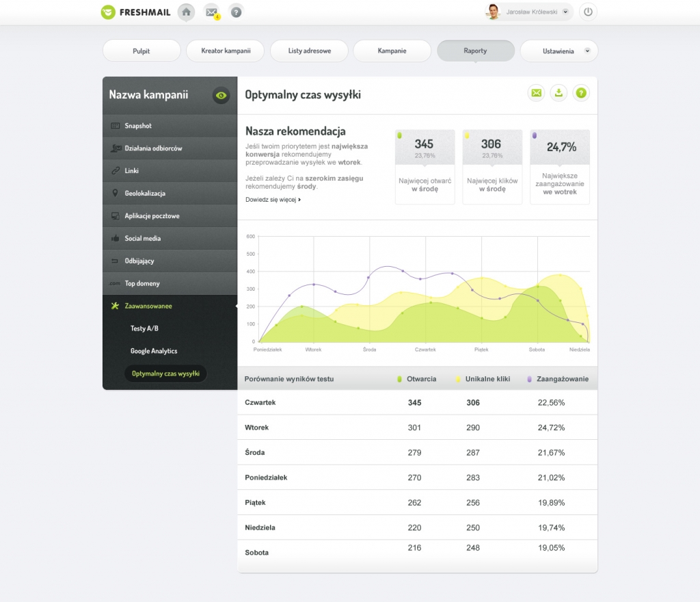Image resolution: width=700 pixels, height=602 pixels.
Task: Click the help question mark in header
Action: point(236,12)
